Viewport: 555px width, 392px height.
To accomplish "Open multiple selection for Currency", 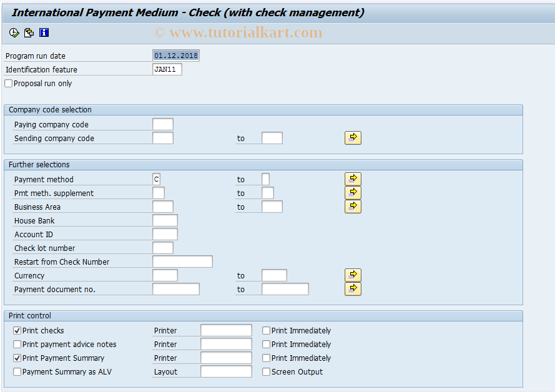I will point(353,275).
